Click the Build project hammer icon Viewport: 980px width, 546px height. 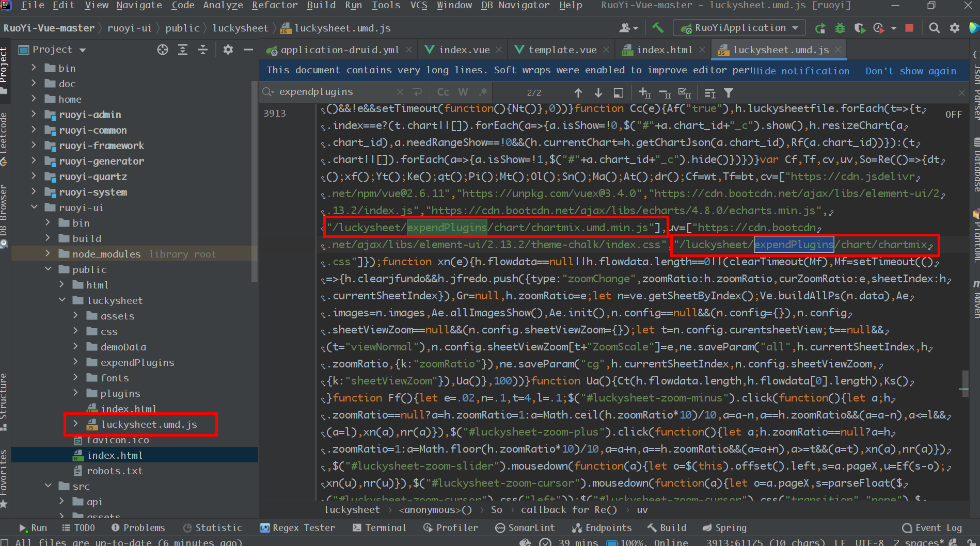657,28
